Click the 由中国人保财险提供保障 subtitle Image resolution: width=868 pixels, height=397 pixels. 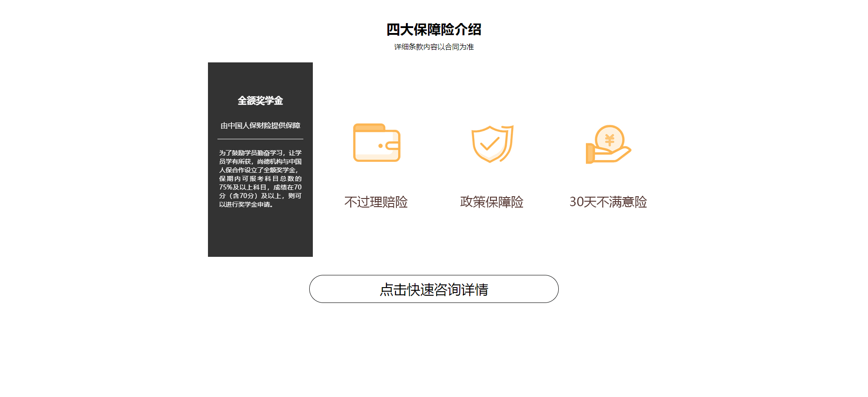[260, 125]
